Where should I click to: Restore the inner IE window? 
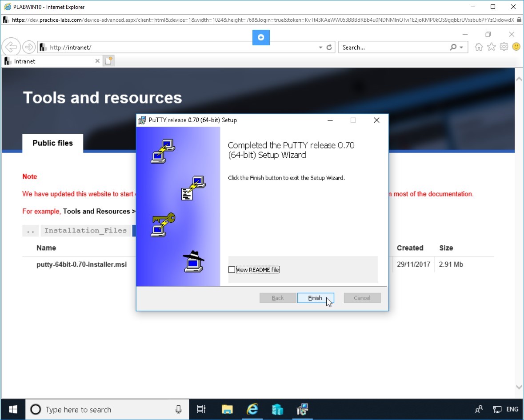(488, 34)
